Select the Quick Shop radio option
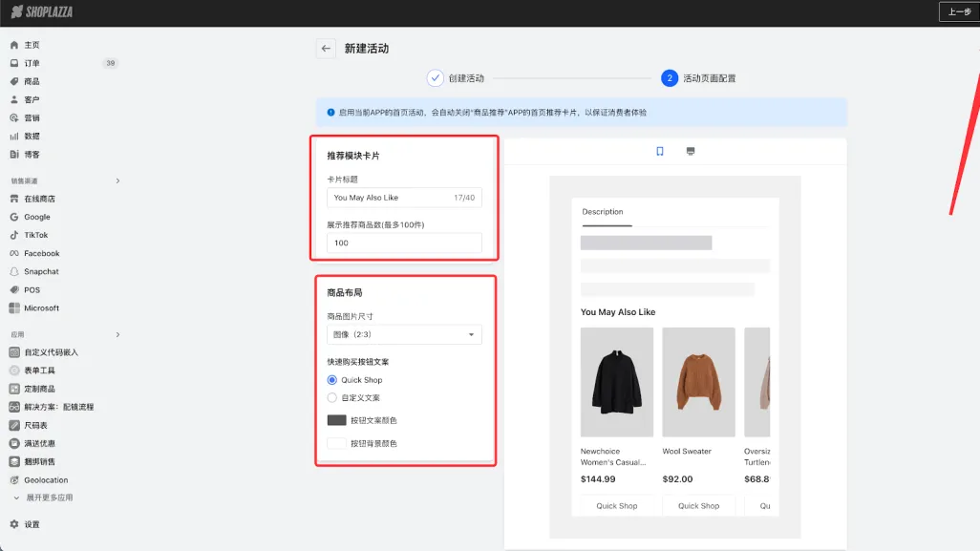 331,380
